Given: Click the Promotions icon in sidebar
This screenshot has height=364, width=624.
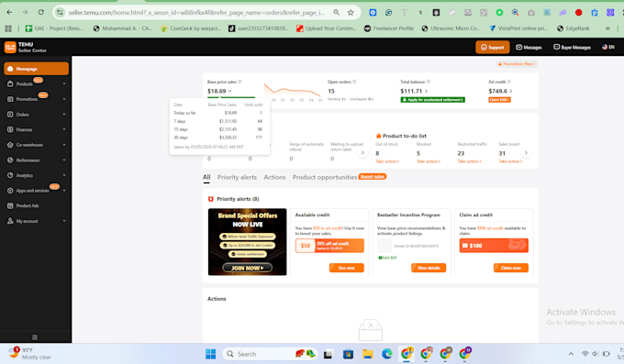Looking at the screenshot, I should (x=10, y=99).
